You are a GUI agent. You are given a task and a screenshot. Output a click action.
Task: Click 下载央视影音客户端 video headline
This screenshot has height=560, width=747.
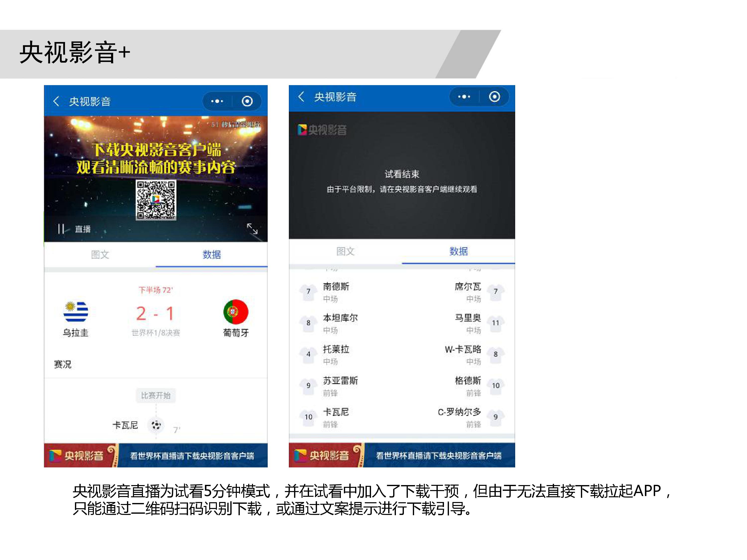[157, 150]
